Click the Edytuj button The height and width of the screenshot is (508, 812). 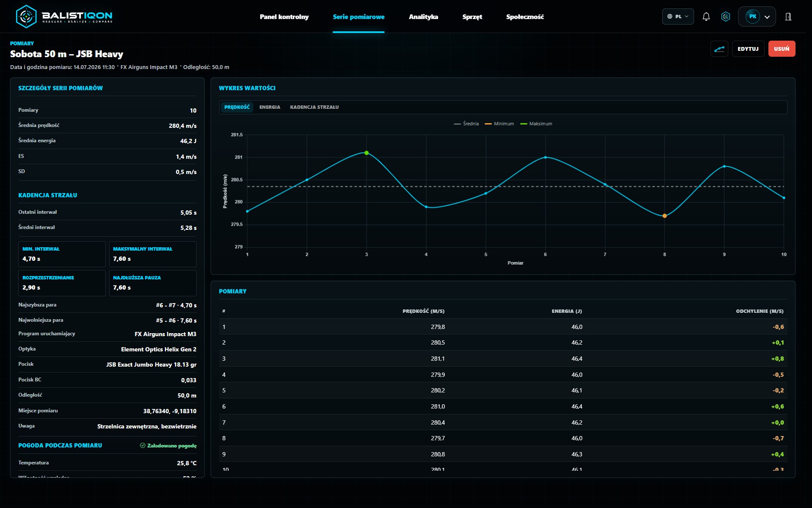(x=748, y=49)
